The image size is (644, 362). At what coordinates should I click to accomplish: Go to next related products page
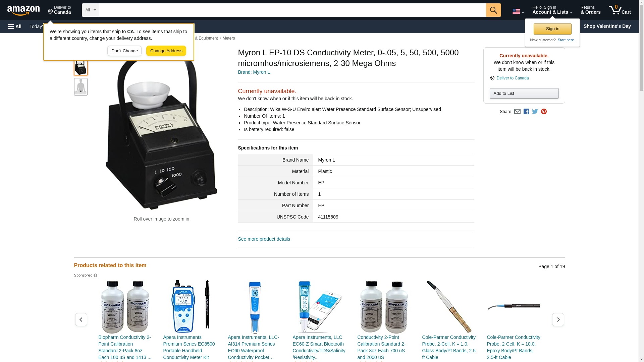(x=558, y=320)
